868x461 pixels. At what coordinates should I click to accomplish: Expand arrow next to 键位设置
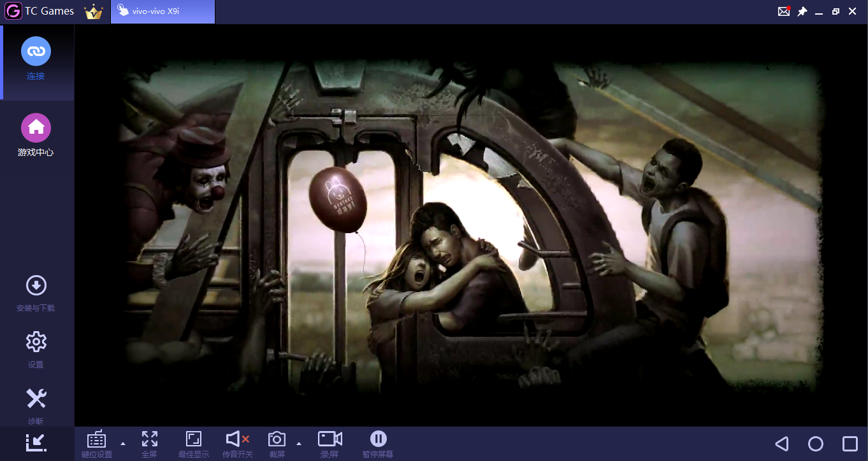[123, 443]
